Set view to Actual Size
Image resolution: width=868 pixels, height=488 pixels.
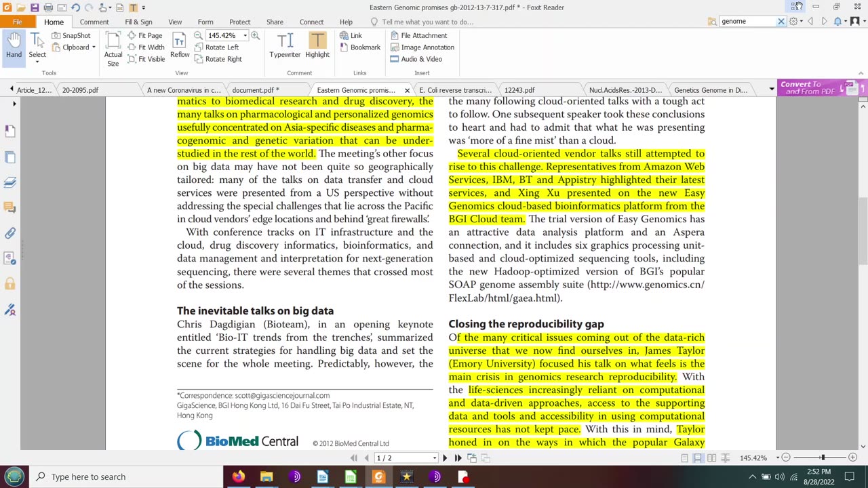pos(113,49)
